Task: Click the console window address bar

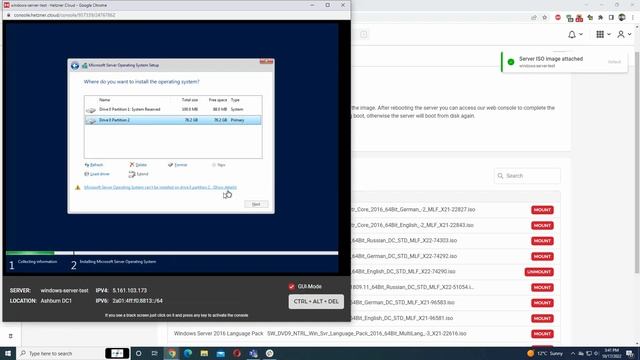Action: 176,15
